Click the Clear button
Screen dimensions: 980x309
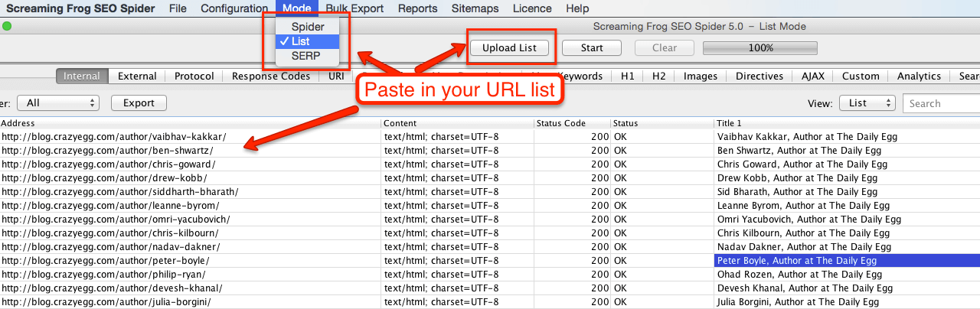(665, 47)
